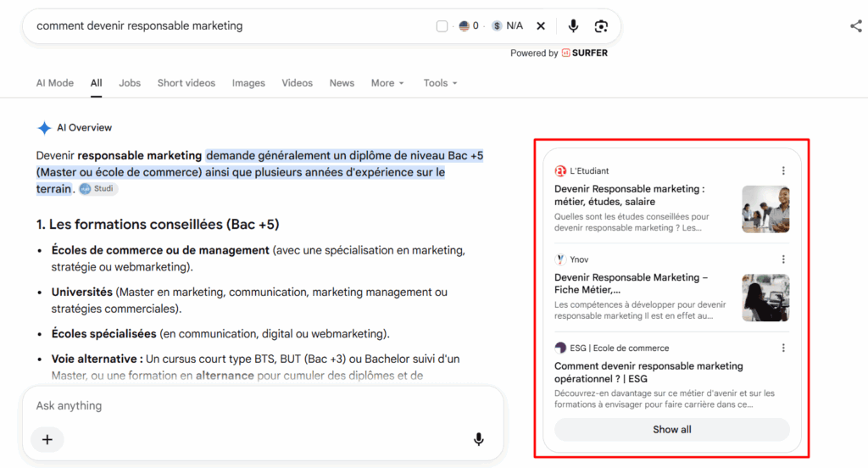Click the 'Écoles de commerce ou de management' text
The image size is (868, 468).
click(x=160, y=250)
